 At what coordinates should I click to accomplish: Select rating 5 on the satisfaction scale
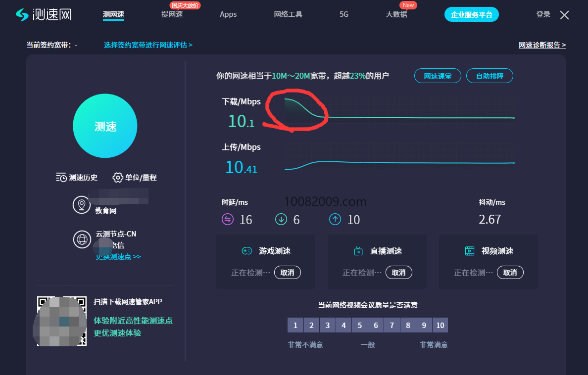[x=360, y=325]
